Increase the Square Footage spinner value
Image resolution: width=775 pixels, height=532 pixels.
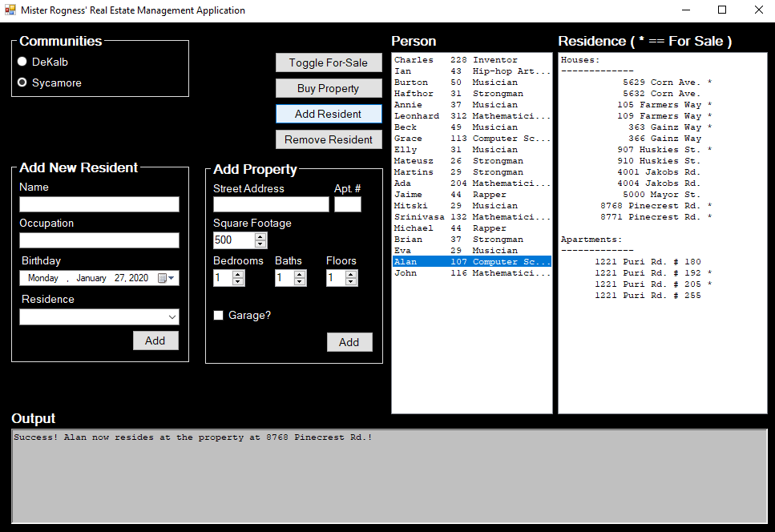(260, 236)
